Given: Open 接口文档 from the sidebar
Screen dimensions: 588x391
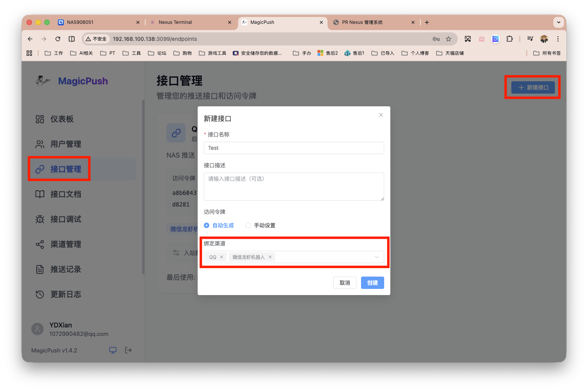Looking at the screenshot, I should [66, 194].
